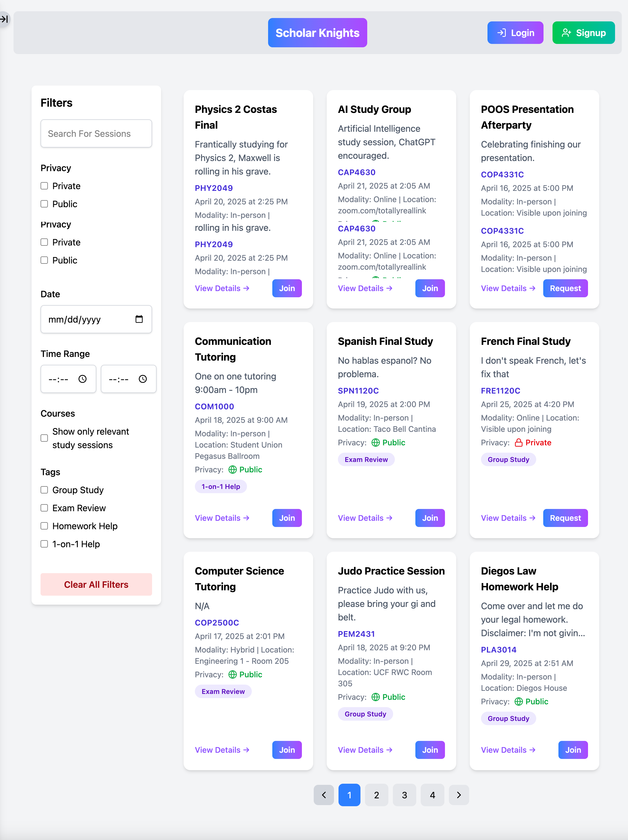Click the start time range input
The image size is (628, 840).
pyautogui.click(x=68, y=379)
